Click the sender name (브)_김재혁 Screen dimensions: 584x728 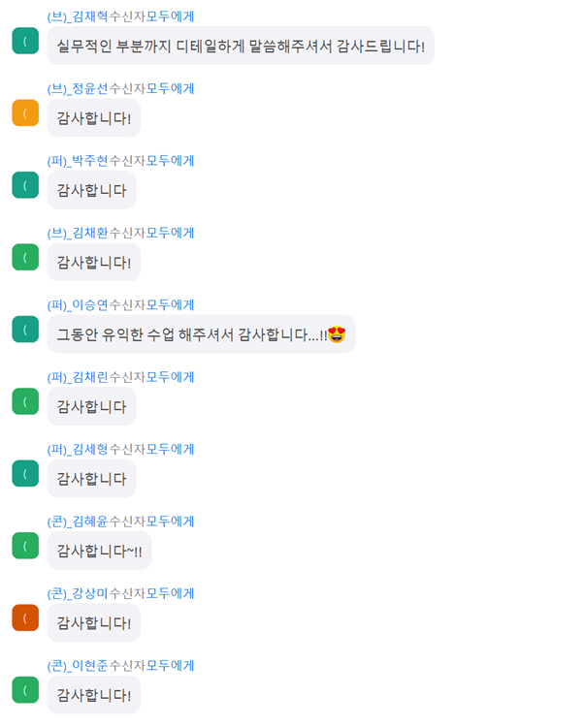coord(78,16)
